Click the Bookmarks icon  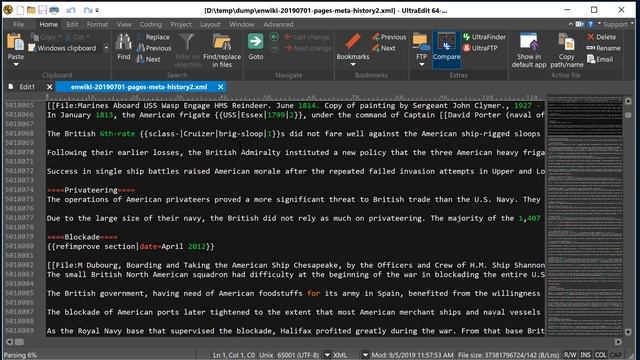point(352,42)
